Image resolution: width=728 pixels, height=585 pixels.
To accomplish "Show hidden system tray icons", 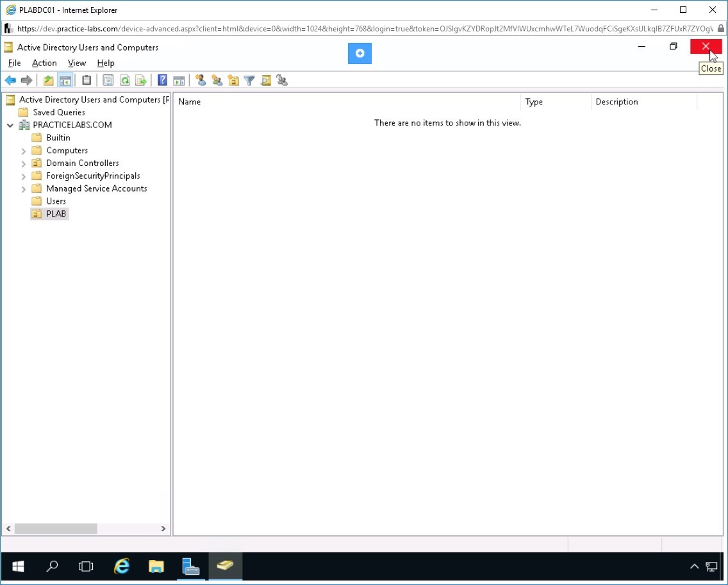I will [694, 566].
